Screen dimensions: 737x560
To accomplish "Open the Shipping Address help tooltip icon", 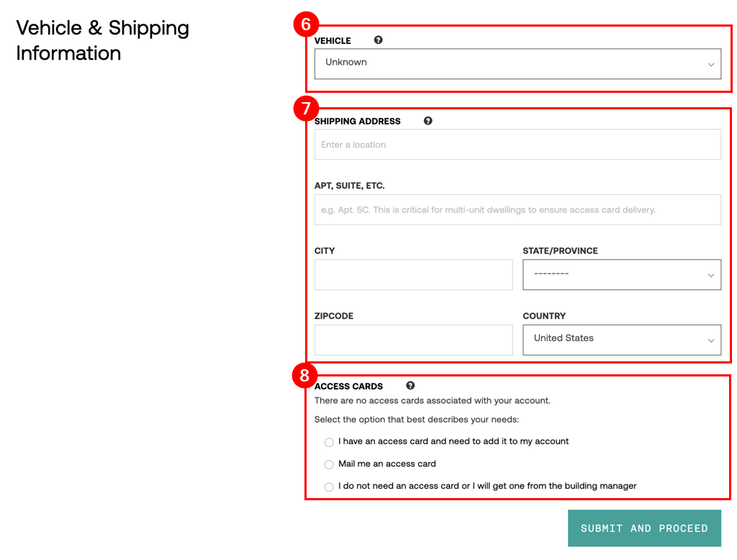I will [428, 121].
